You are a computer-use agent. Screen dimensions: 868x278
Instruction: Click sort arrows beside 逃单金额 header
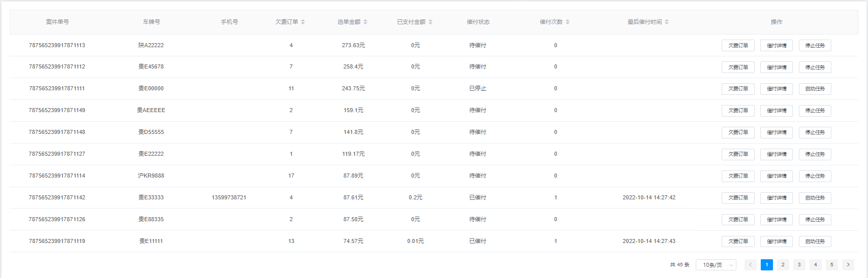[x=365, y=22]
